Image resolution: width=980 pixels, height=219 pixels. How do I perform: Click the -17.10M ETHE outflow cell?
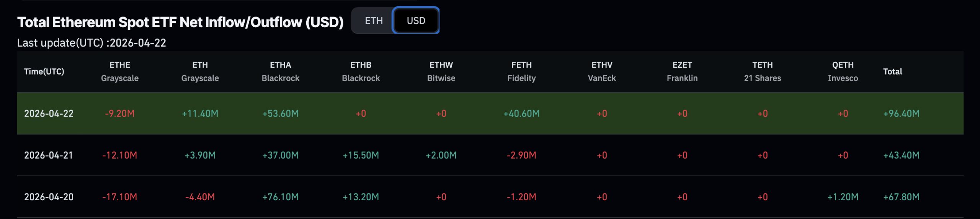pyautogui.click(x=120, y=197)
